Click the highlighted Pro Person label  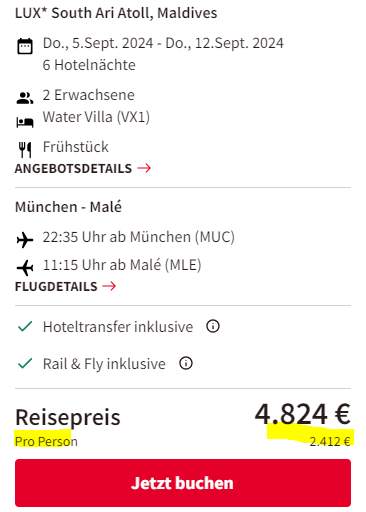point(46,441)
